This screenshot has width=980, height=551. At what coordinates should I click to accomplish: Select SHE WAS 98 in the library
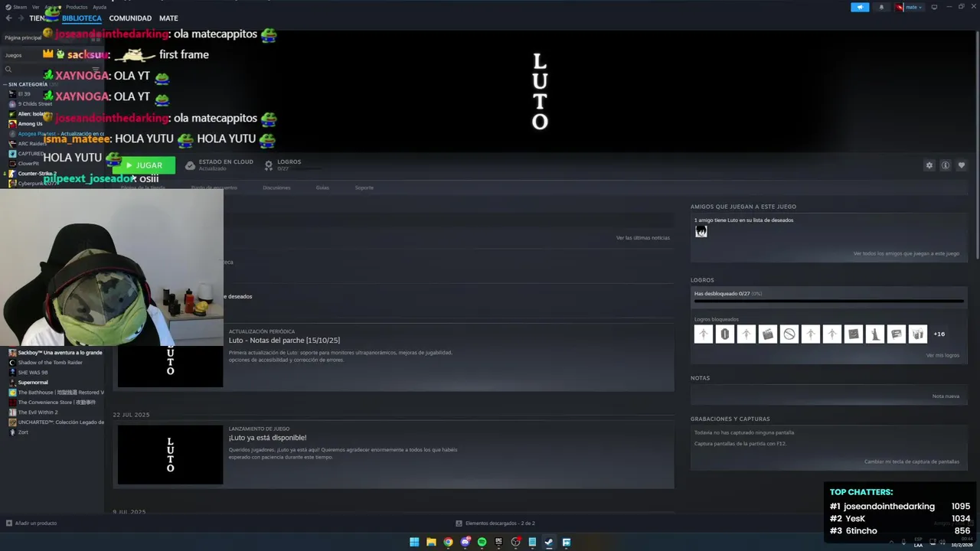[x=33, y=373]
